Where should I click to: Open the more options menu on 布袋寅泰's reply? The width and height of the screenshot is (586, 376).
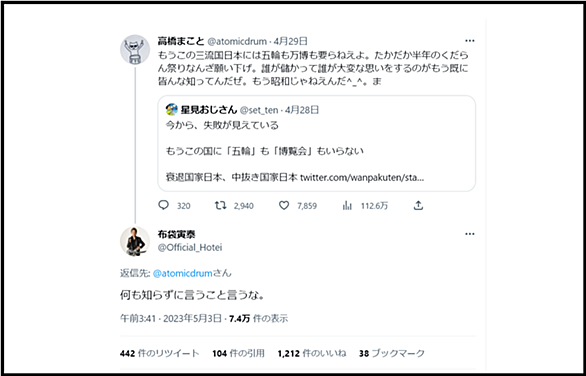[470, 234]
